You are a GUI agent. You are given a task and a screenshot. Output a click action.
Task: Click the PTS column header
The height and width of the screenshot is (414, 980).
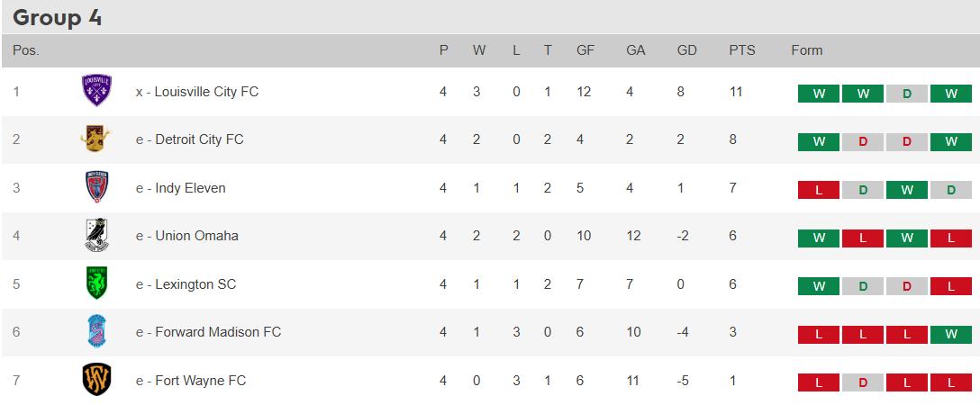[742, 50]
